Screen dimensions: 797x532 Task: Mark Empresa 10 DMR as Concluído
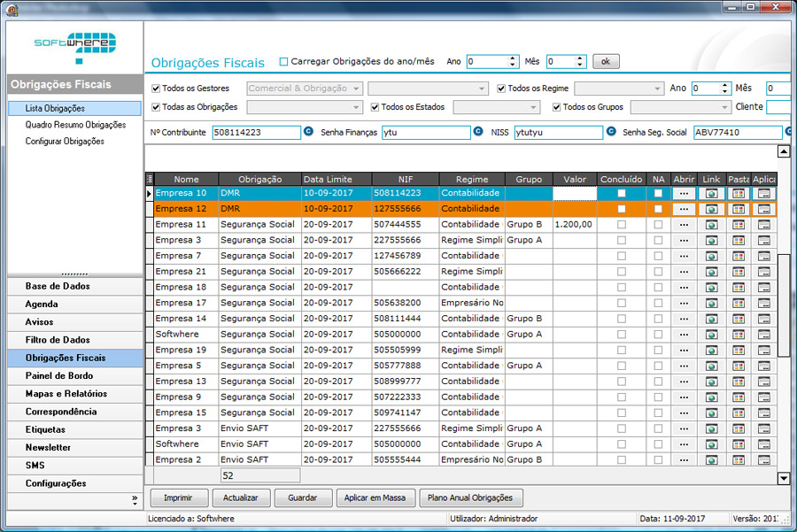coord(621,194)
